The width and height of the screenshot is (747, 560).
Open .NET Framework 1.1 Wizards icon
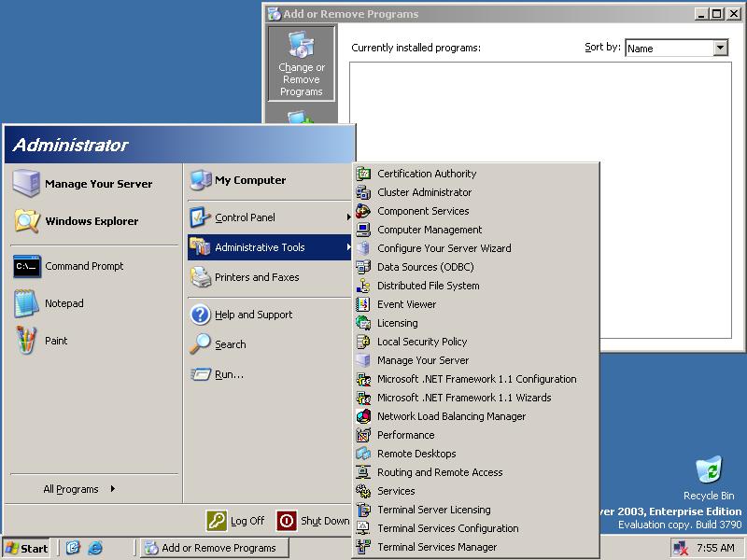pyautogui.click(x=363, y=398)
